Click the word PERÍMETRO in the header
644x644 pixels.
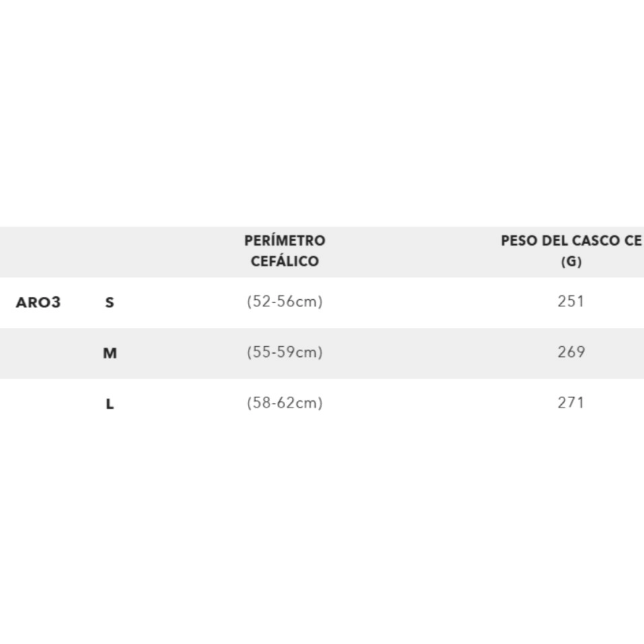pos(284,240)
